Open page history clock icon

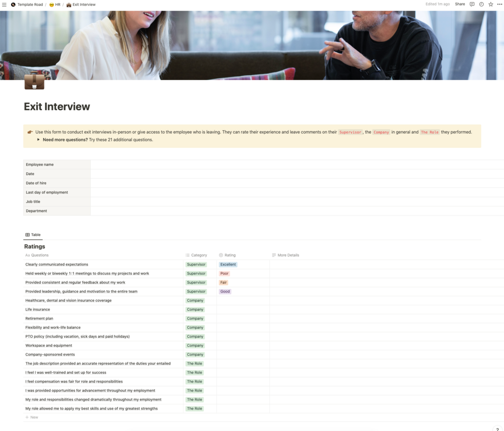click(x=481, y=4)
